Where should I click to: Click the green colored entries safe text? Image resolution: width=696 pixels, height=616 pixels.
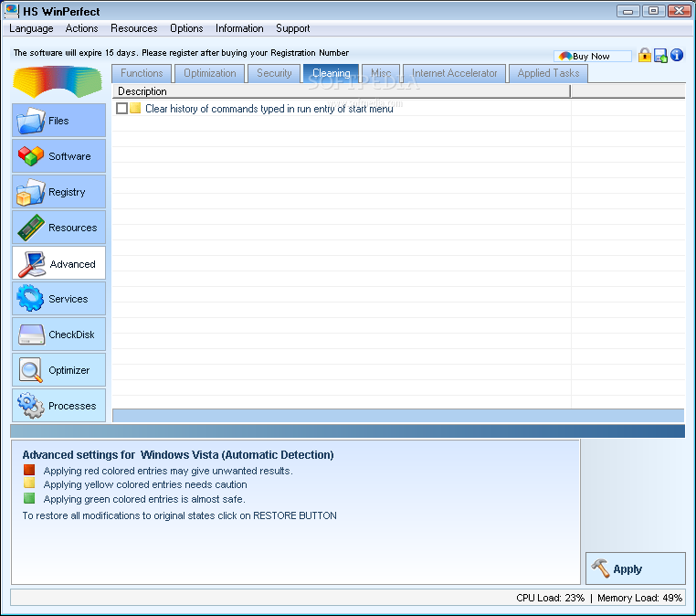144,499
